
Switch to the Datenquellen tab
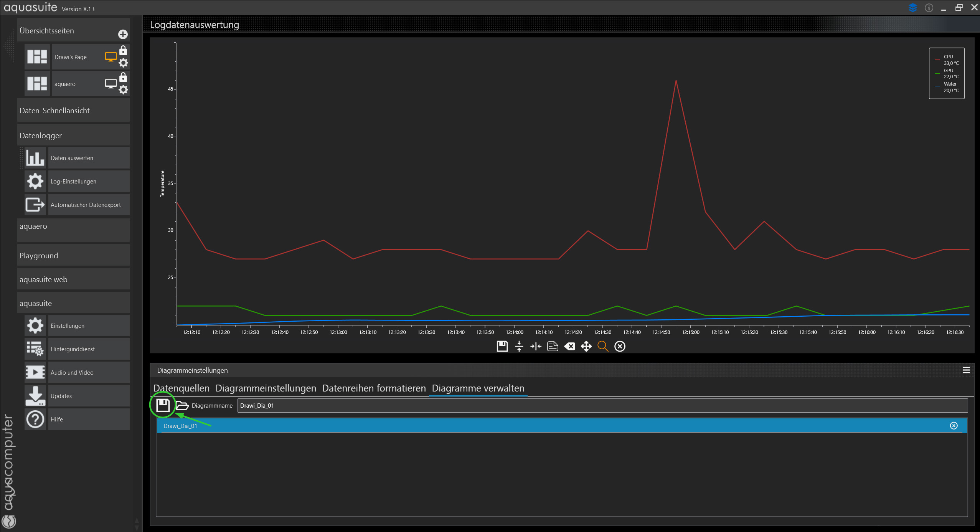[x=181, y=388]
